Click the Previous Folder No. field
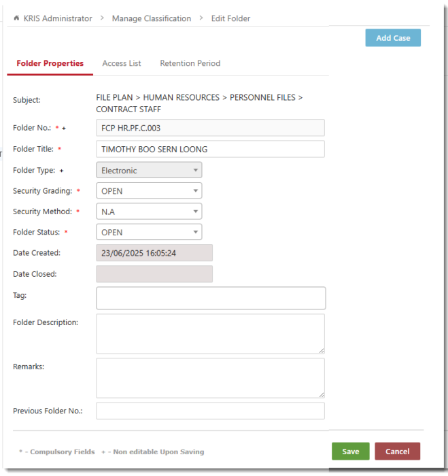The image size is (448, 476). (210, 411)
